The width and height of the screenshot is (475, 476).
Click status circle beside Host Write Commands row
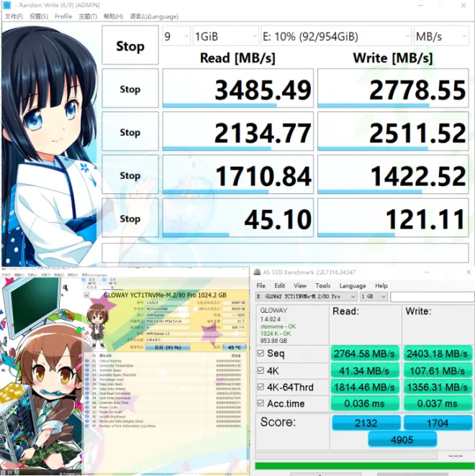87,398
